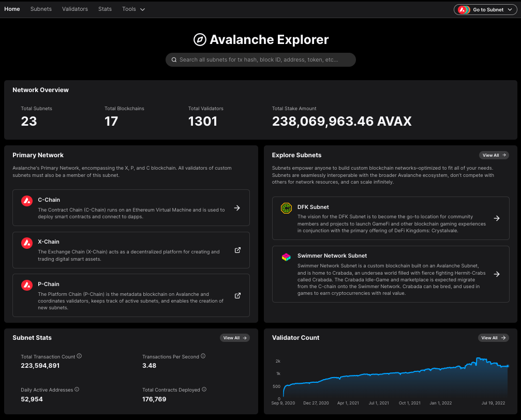Image resolution: width=521 pixels, height=420 pixels.
Task: Click View All in Explore Subnets
Action: click(494, 155)
